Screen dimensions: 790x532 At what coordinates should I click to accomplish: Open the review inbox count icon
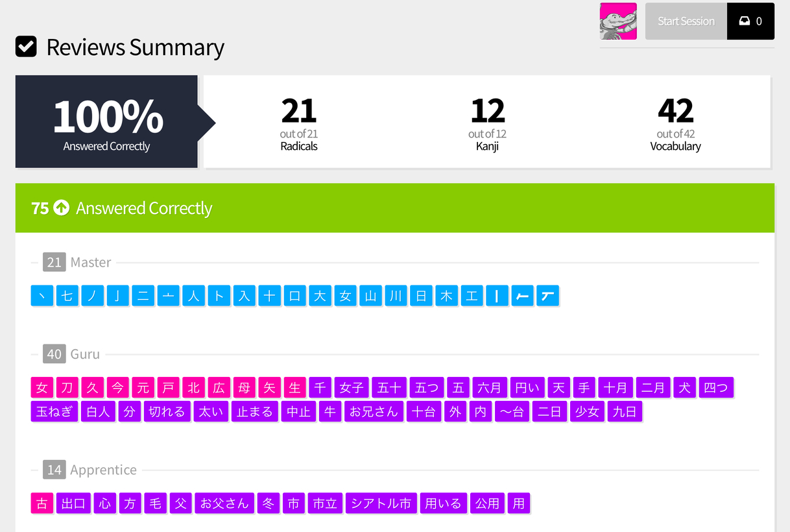pyautogui.click(x=750, y=21)
